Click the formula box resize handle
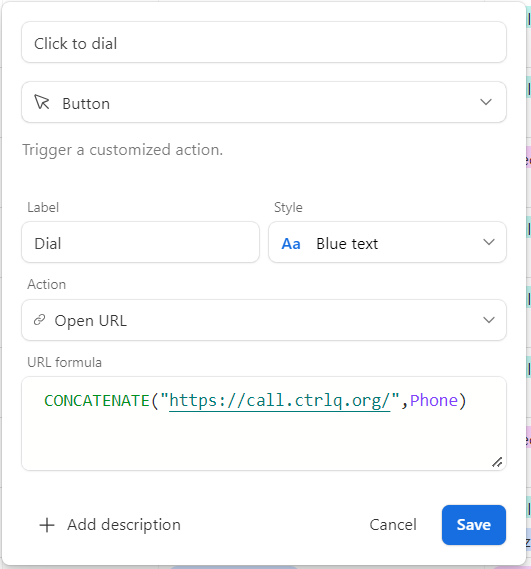The width and height of the screenshot is (531, 569). pyautogui.click(x=497, y=462)
